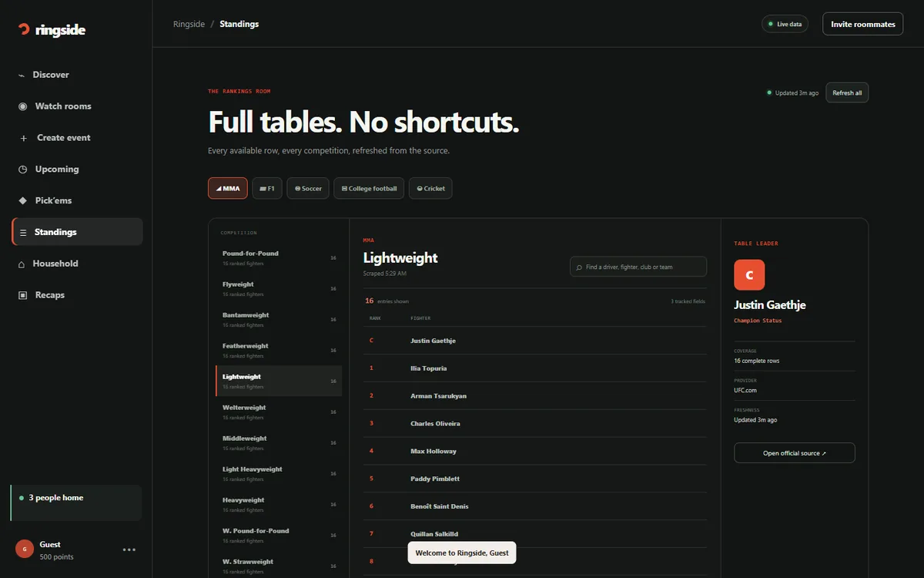Switch to the College football tab

point(369,188)
